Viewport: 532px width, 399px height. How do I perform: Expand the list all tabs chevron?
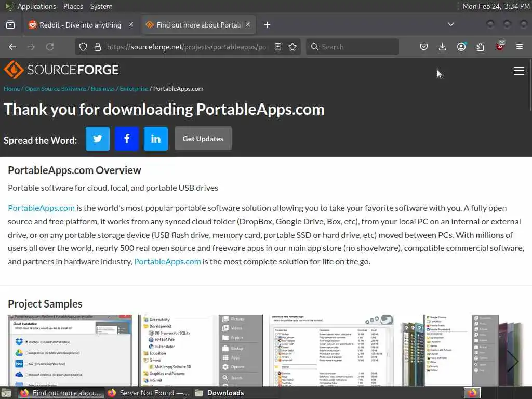click(450, 24)
